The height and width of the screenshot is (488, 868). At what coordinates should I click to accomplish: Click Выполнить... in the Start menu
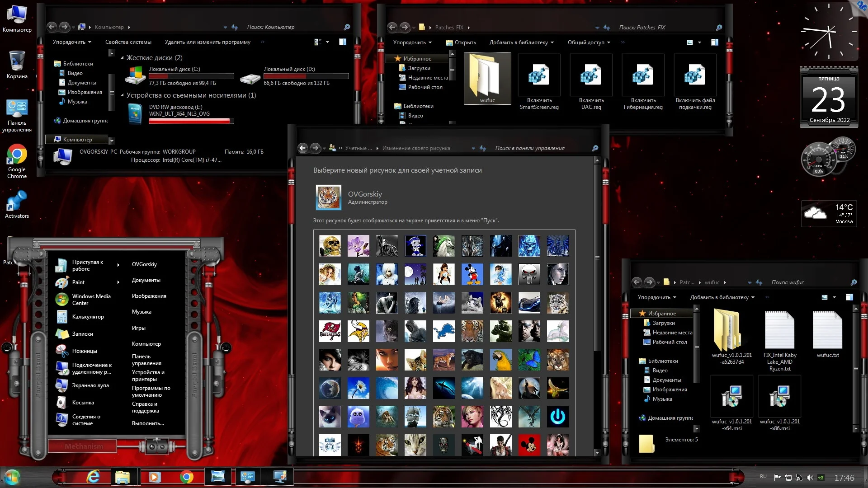point(148,423)
